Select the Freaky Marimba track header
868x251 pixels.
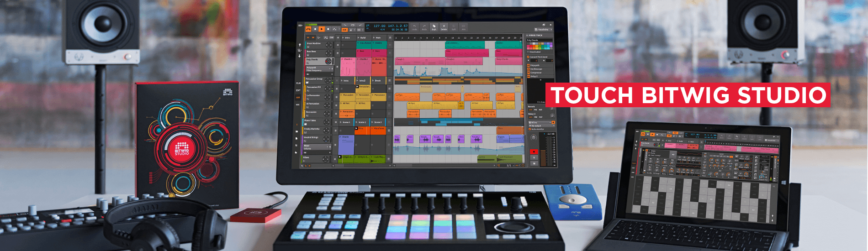(318, 131)
